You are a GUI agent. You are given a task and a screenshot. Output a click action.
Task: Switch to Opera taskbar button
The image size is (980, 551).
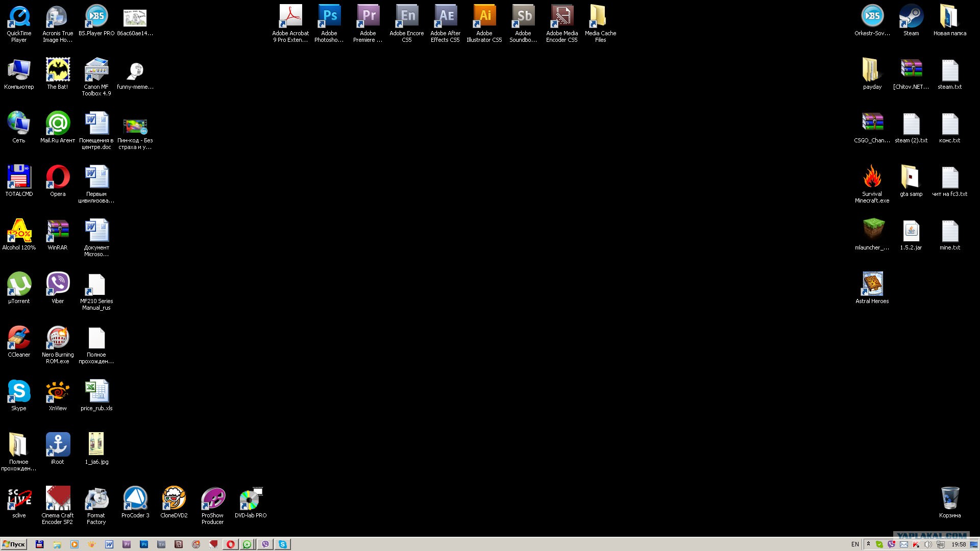point(231,544)
